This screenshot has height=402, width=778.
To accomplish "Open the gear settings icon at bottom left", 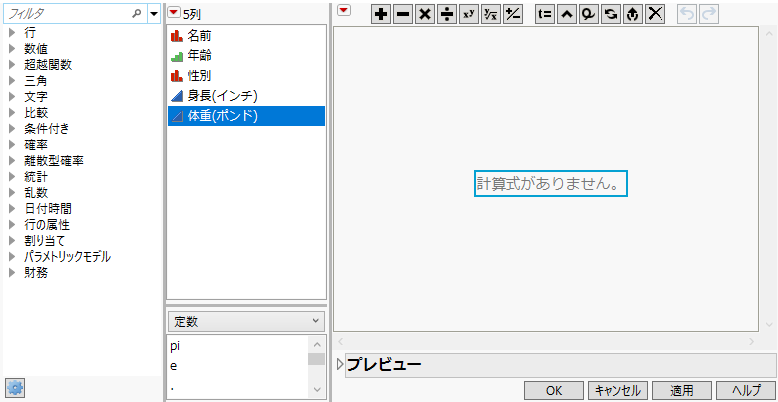I will 15,388.
